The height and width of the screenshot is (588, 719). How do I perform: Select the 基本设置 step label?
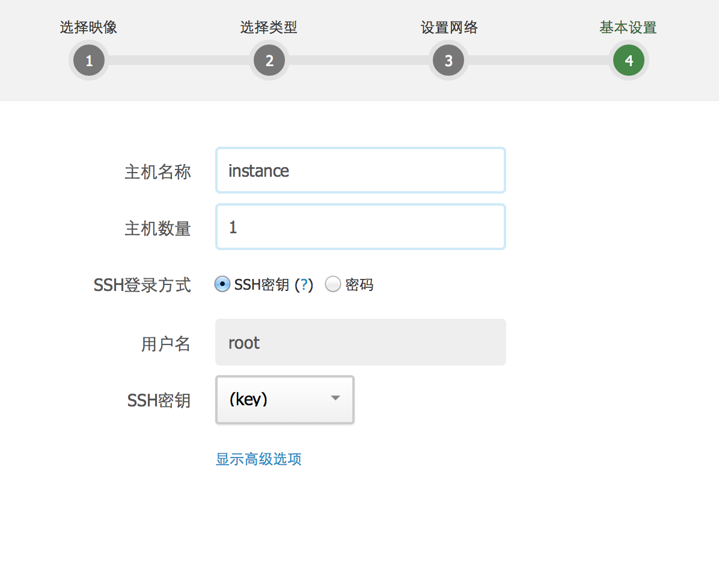pos(628,28)
